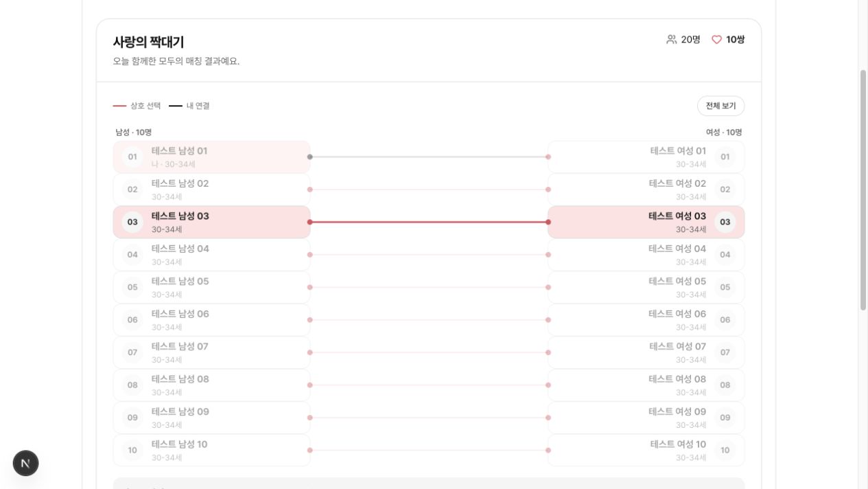Select the 테스트 여성 02 card
This screenshot has width=868, height=489.
[x=646, y=190]
